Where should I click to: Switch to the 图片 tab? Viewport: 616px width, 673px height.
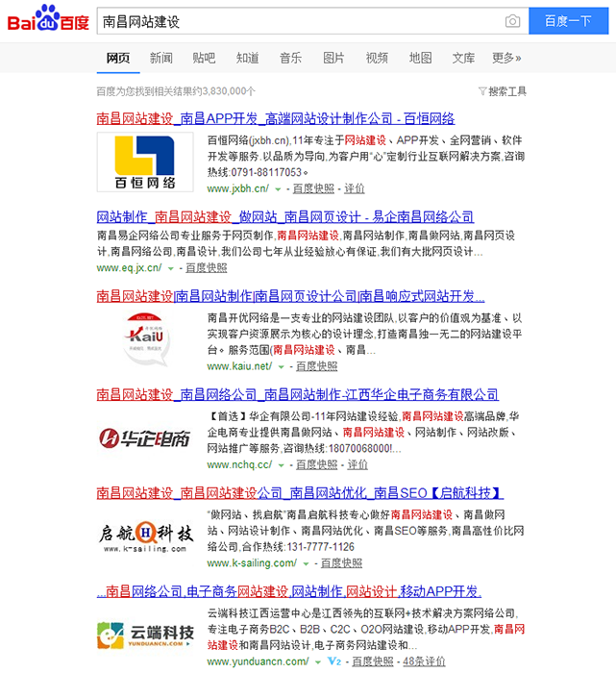point(333,58)
